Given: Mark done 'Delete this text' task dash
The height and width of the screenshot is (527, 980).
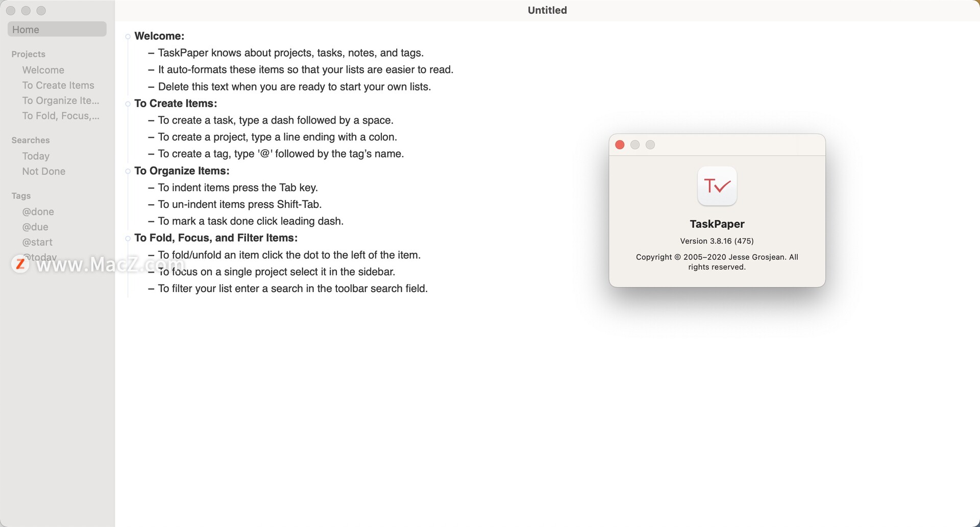Looking at the screenshot, I should (x=151, y=87).
